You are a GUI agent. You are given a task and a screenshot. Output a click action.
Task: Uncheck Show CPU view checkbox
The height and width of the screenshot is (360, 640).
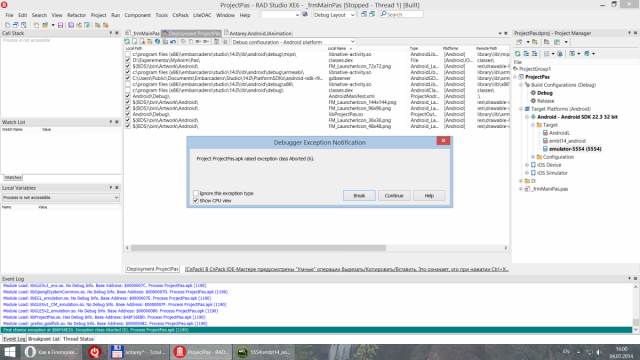(196, 200)
